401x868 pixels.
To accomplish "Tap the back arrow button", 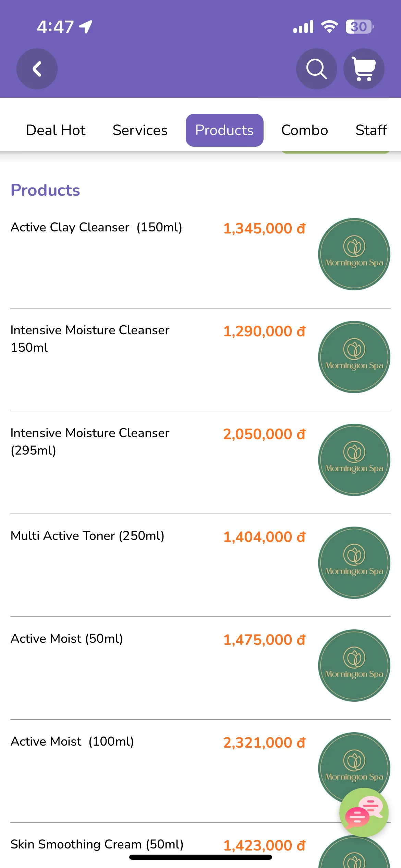I will coord(37,69).
